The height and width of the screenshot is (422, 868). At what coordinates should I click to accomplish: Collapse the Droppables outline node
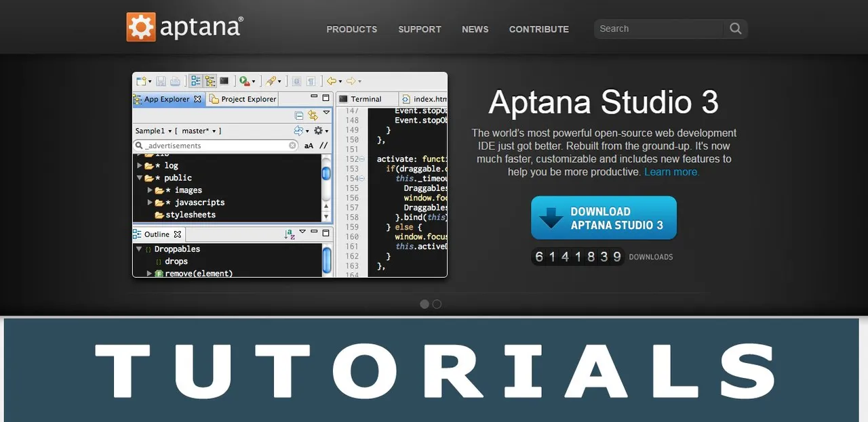point(139,249)
